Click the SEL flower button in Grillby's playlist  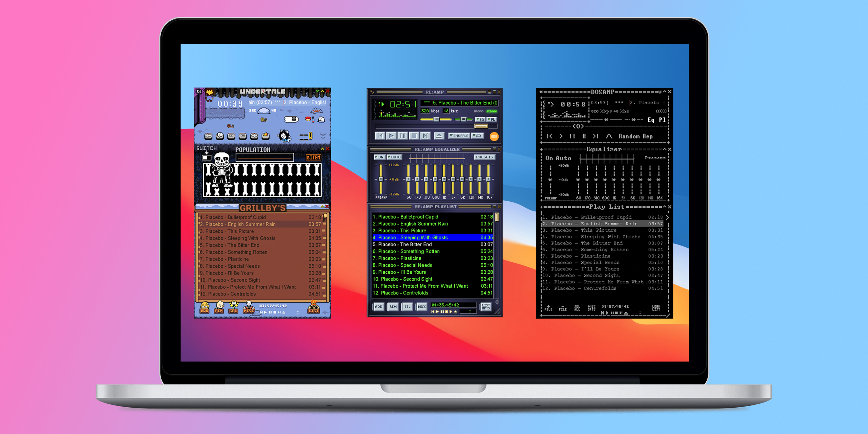pos(233,307)
